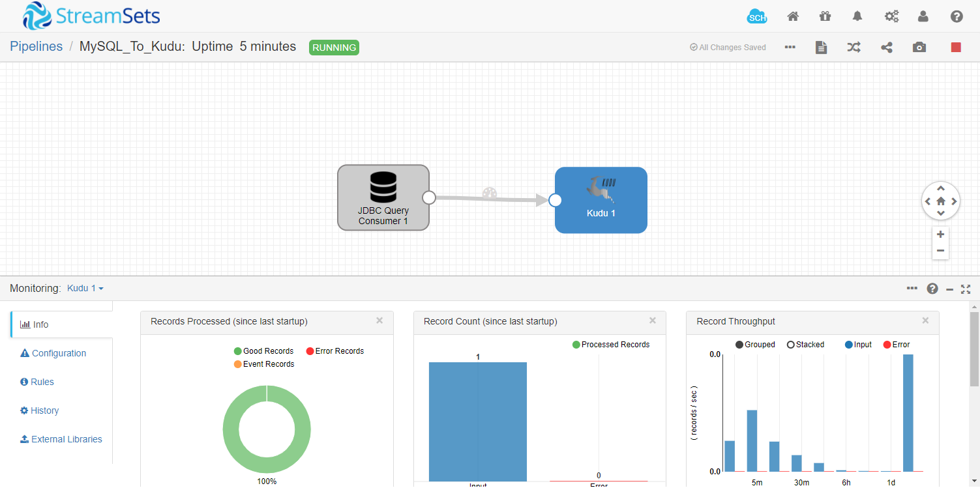
Task: Open monitoring panel help icon
Action: [932, 289]
